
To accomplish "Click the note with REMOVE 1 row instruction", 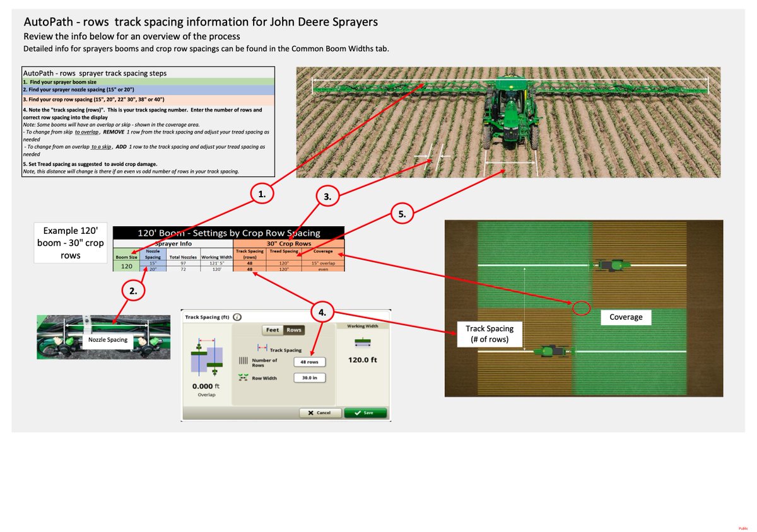I will tap(146, 135).
